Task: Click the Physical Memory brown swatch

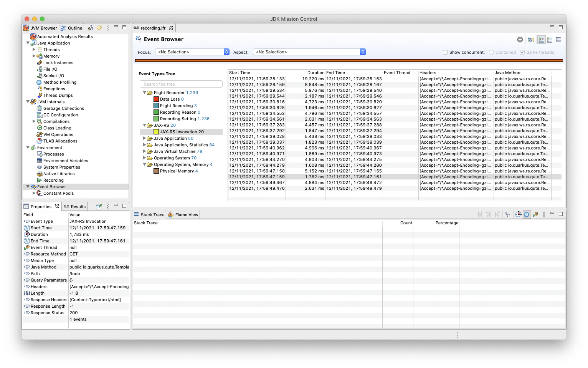Action: (156, 171)
